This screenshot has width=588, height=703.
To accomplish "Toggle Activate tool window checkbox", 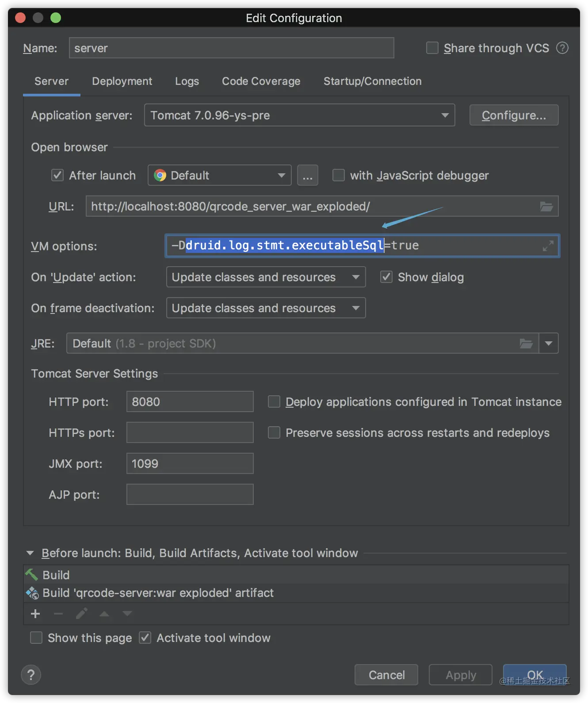I will [145, 638].
